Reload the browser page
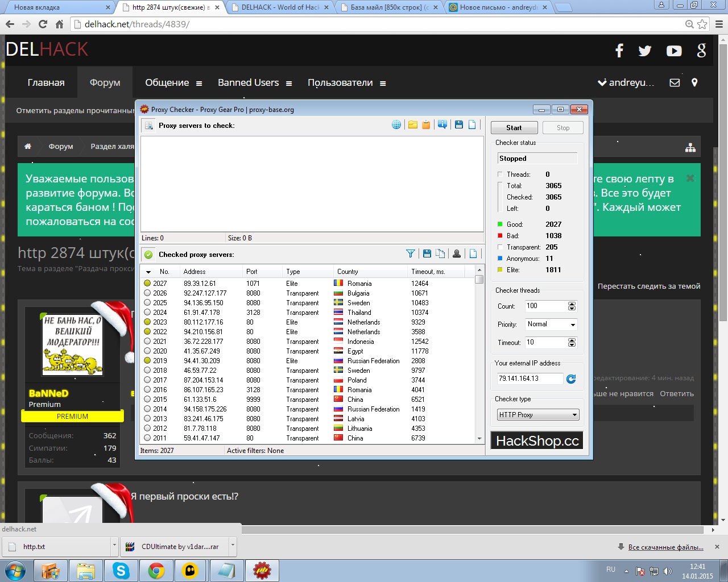 click(43, 24)
